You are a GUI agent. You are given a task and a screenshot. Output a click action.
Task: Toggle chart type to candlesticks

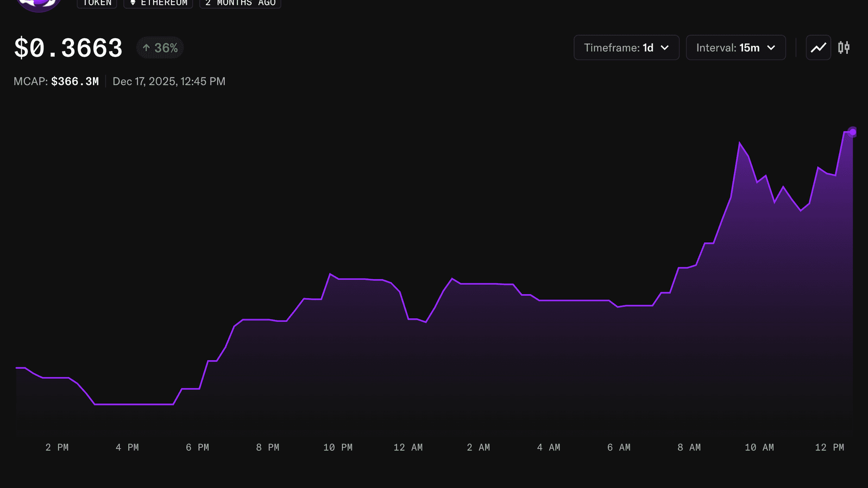pyautogui.click(x=844, y=47)
